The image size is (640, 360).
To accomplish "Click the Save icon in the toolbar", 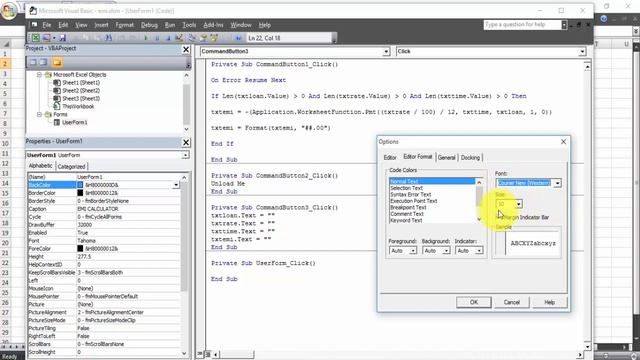I will pyautogui.click(x=62, y=38).
